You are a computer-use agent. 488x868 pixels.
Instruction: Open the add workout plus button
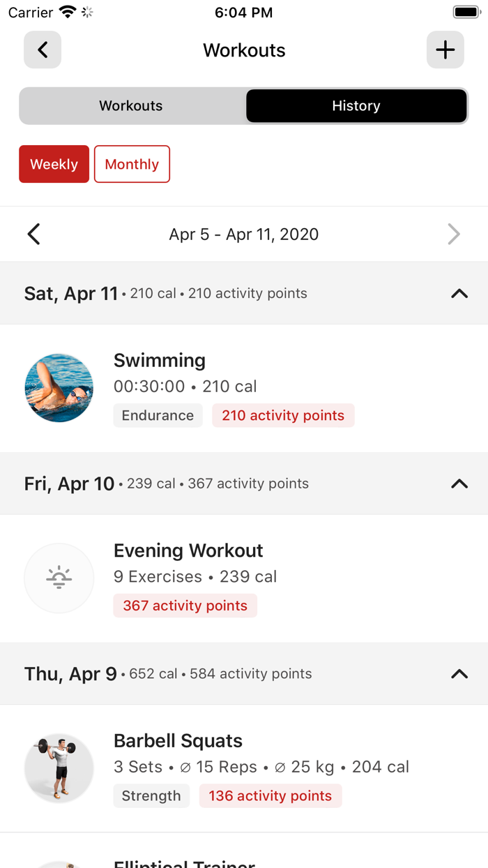445,50
